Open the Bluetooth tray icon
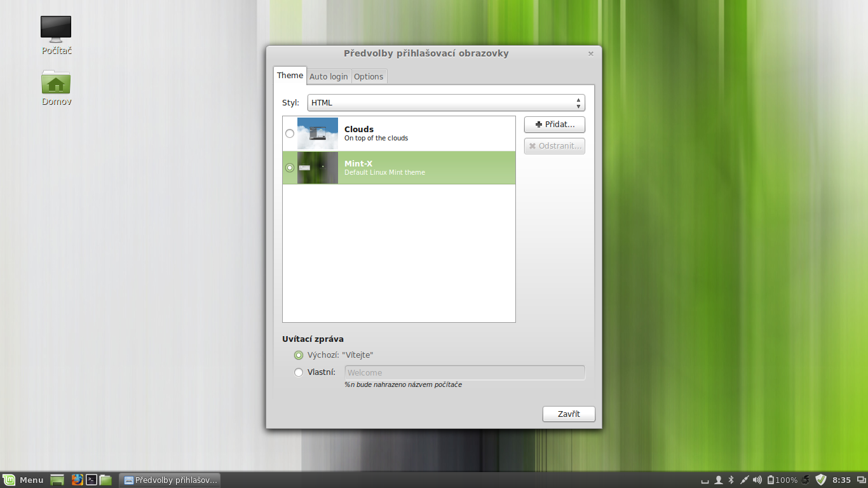The image size is (868, 488). point(731,480)
